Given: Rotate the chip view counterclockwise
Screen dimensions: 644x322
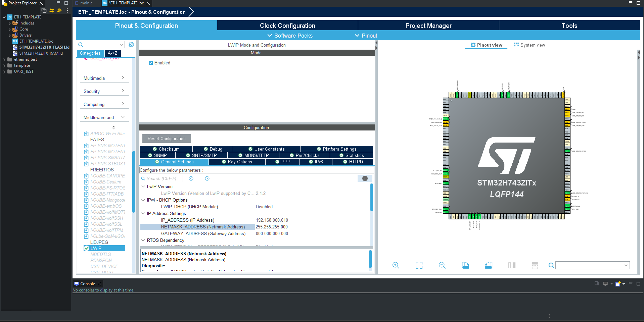Looking at the screenshot, I should (489, 265).
